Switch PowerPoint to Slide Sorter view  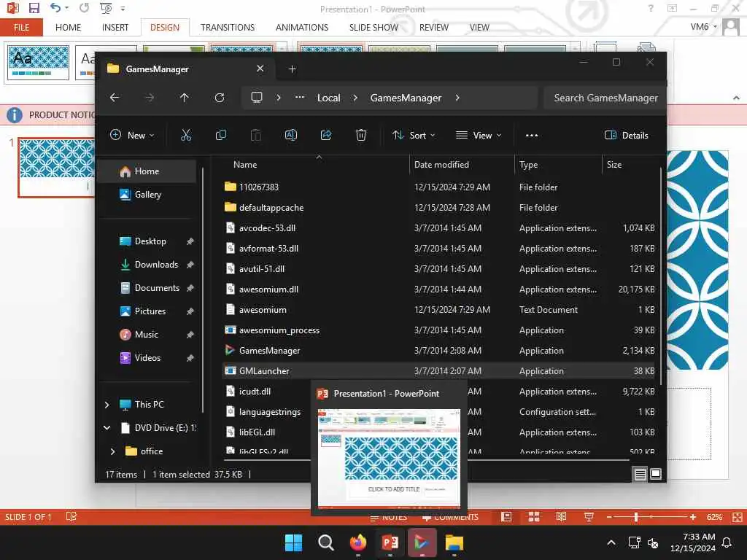tap(534, 517)
